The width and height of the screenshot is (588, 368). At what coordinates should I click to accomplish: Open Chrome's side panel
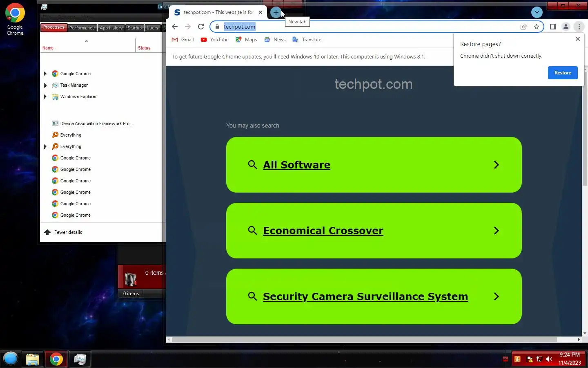[553, 27]
